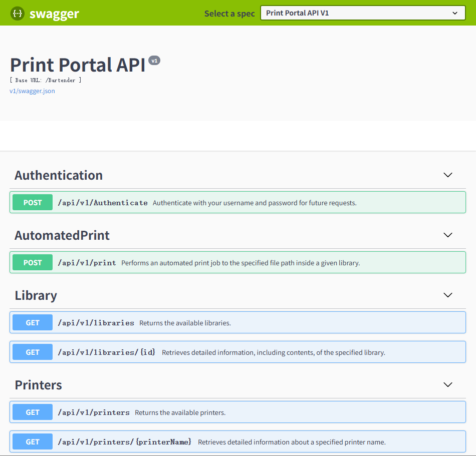Collapse the AutomatedPrint section chevron

(x=448, y=235)
